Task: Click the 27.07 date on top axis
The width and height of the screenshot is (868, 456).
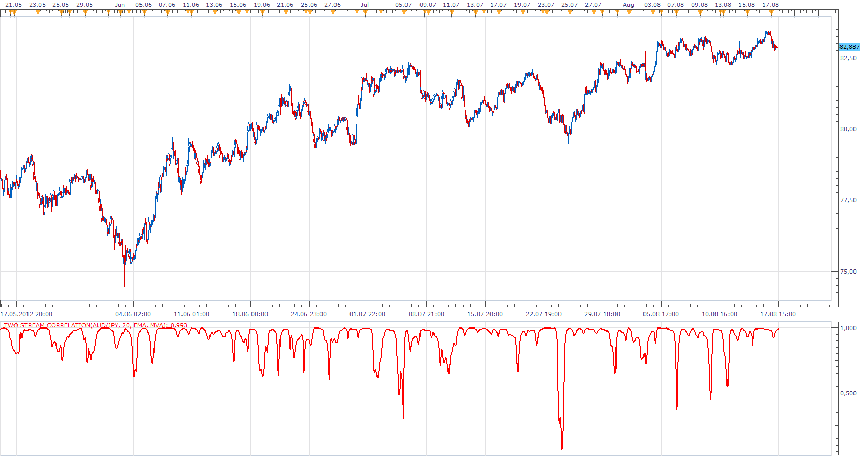Action: [x=593, y=5]
